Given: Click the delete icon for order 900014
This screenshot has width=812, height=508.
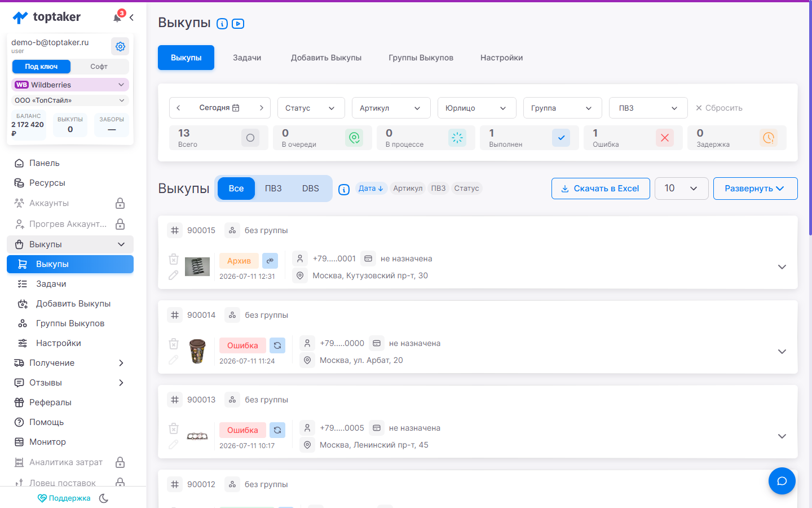Looking at the screenshot, I should 174,344.
